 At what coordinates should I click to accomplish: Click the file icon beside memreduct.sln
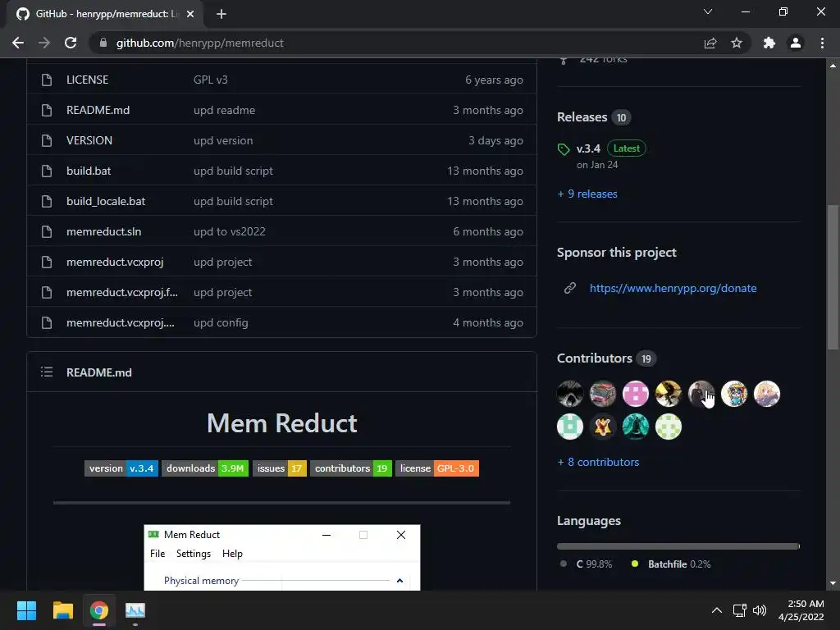47,231
